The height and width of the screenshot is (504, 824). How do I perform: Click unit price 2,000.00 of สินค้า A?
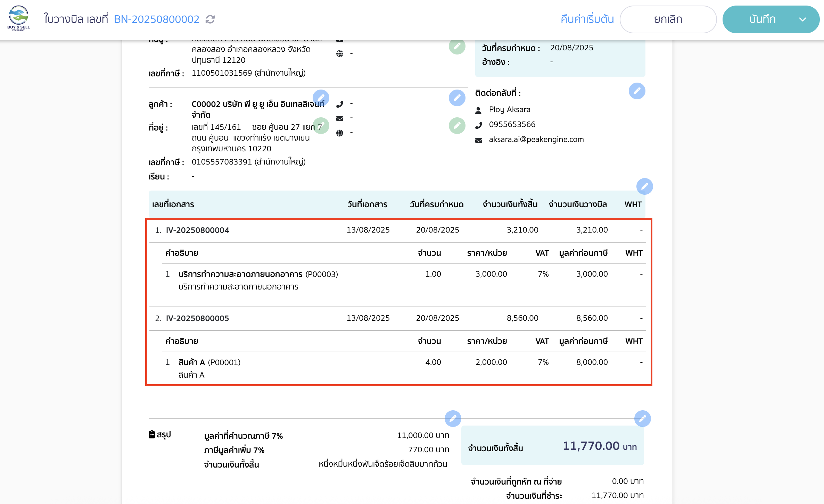coord(491,362)
